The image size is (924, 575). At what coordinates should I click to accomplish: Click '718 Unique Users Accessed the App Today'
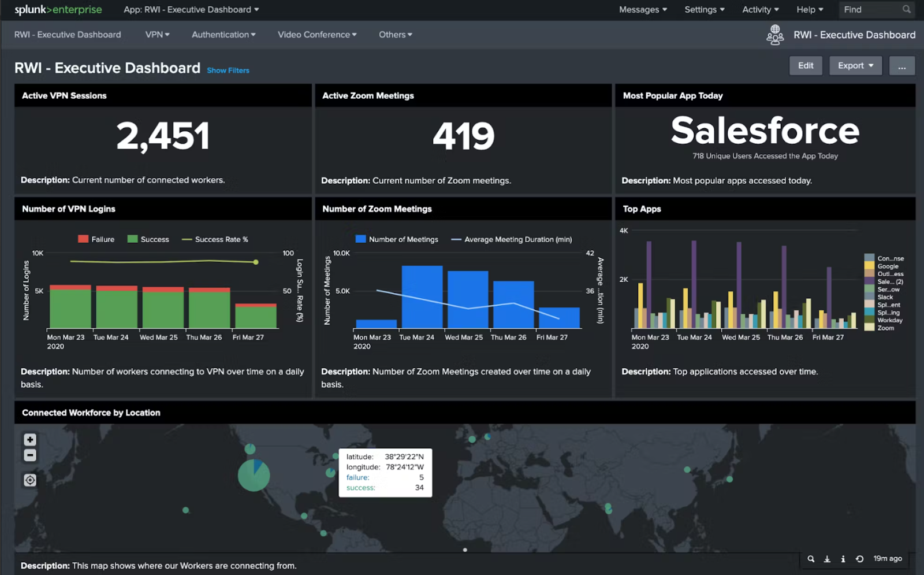tap(765, 156)
